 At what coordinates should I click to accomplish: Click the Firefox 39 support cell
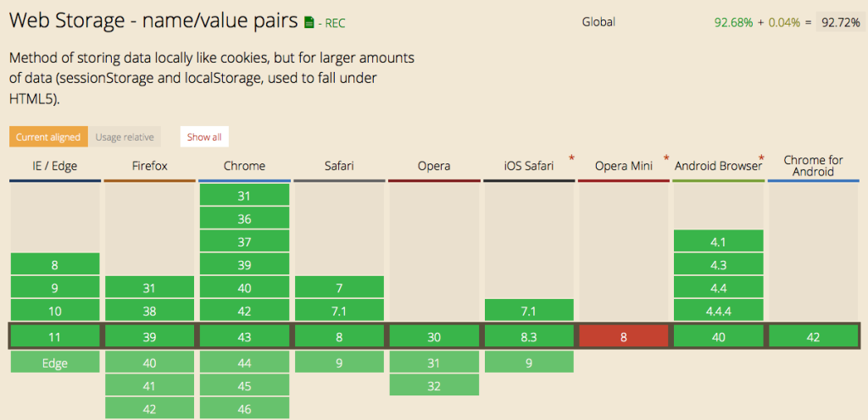coord(149,336)
